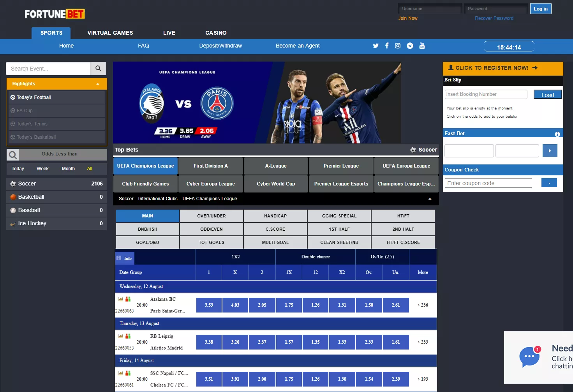Click the soccer ball icon beside Top Bets
This screenshot has width=573, height=392.
point(413,150)
